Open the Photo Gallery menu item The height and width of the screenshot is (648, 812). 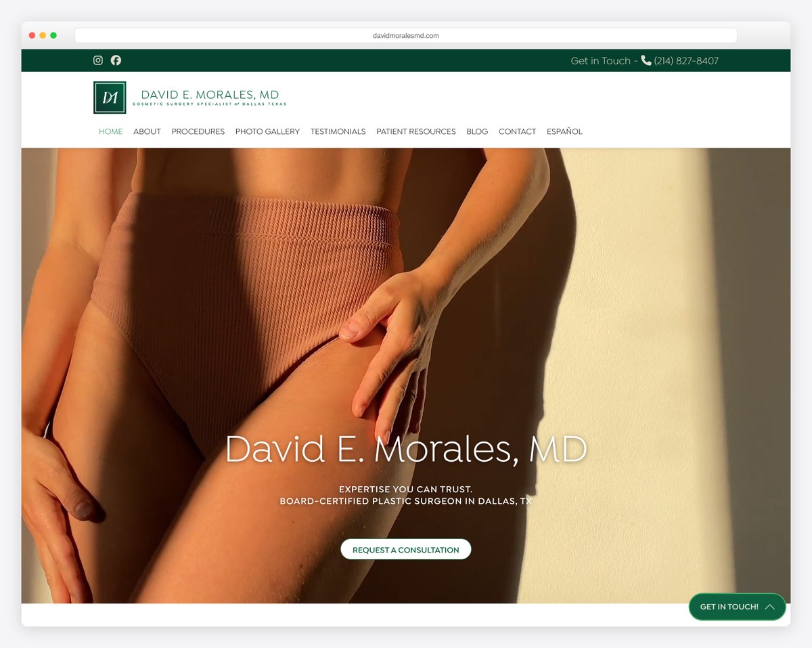coord(267,131)
